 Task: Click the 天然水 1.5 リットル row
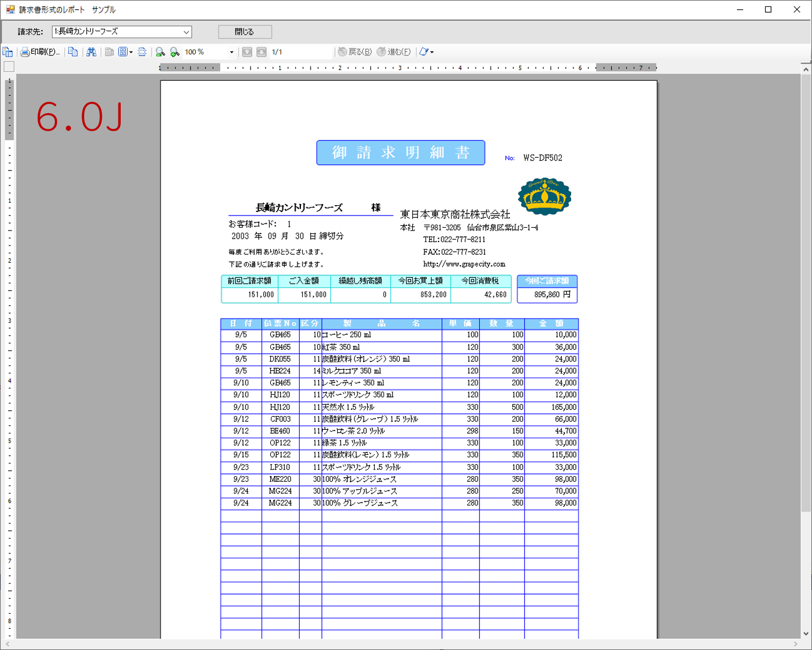click(399, 407)
